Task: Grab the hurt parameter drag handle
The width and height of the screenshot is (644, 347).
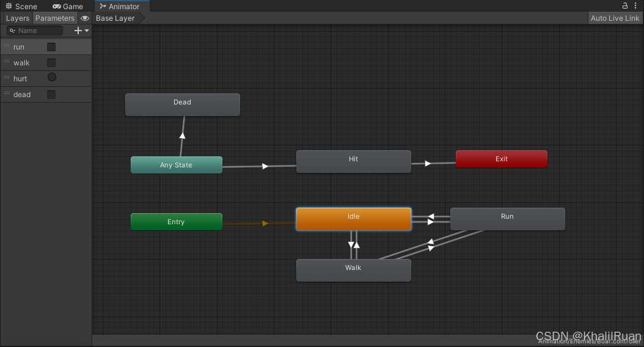Action: pyautogui.click(x=7, y=77)
